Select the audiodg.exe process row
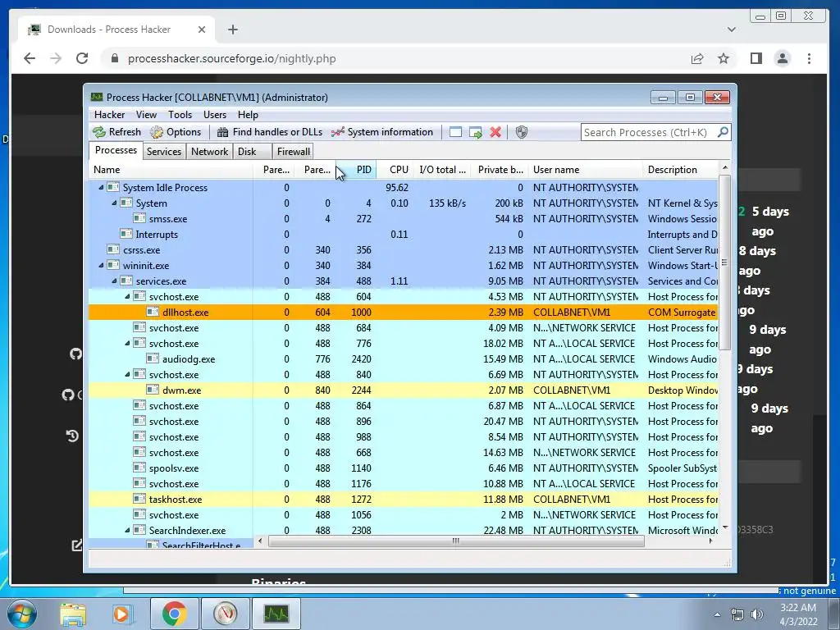 tap(404, 359)
